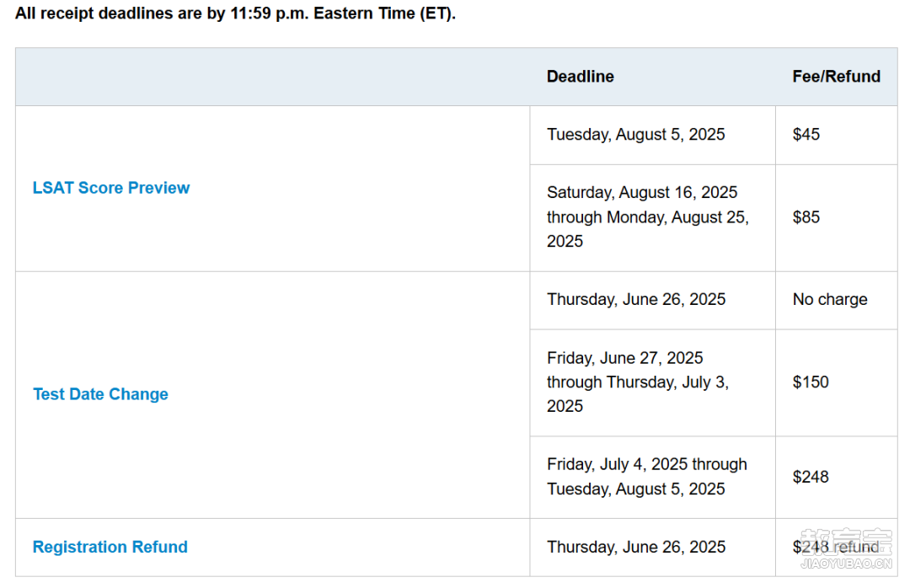This screenshot has height=588, width=910.
Task: Click Thursday, June 26 deadline in Registration Refund row
Action: (636, 547)
